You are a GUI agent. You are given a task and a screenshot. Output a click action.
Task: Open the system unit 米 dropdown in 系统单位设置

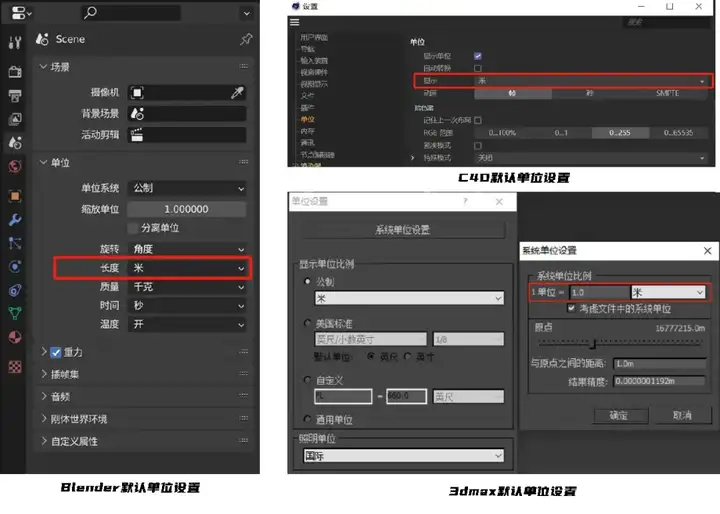pyautogui.click(x=668, y=292)
